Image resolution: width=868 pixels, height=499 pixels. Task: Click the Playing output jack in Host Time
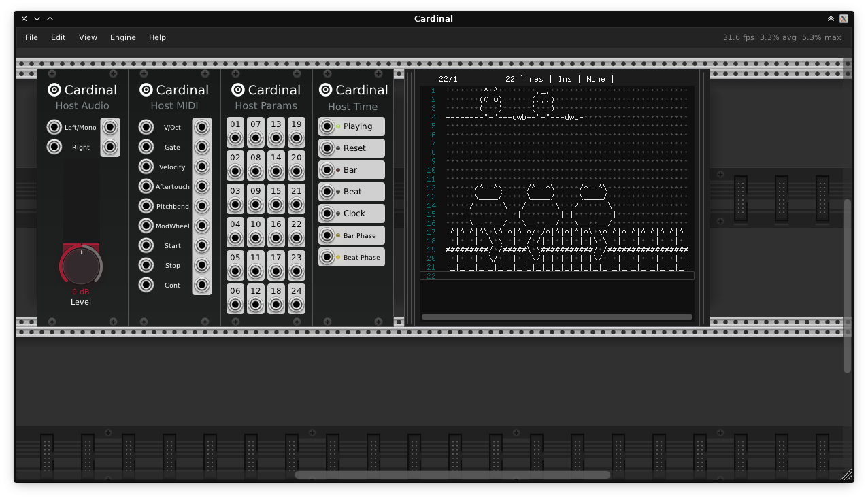327,126
